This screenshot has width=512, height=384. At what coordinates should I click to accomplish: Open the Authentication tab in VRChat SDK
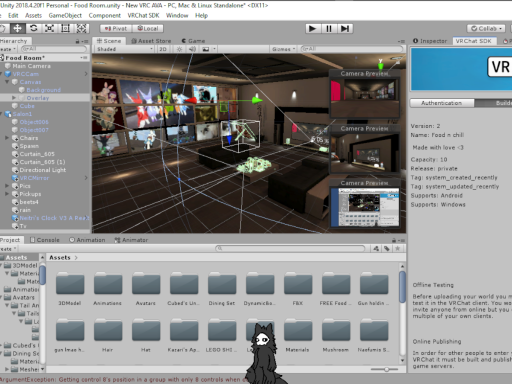click(442, 103)
